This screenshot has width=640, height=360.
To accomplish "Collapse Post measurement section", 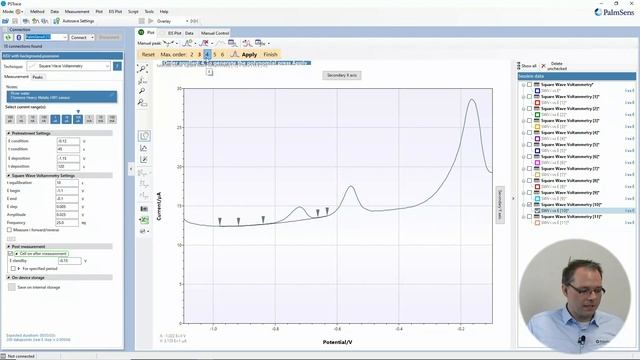I will (x=9, y=247).
